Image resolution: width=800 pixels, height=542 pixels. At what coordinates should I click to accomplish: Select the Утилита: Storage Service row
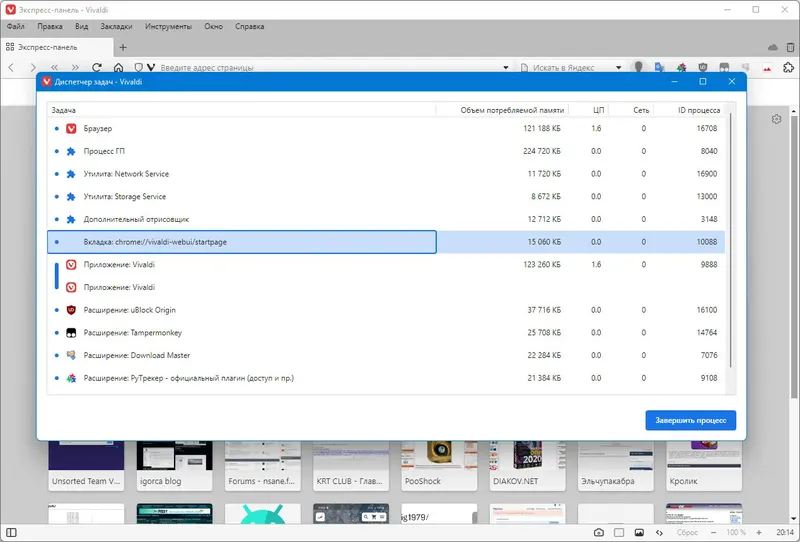(x=386, y=196)
